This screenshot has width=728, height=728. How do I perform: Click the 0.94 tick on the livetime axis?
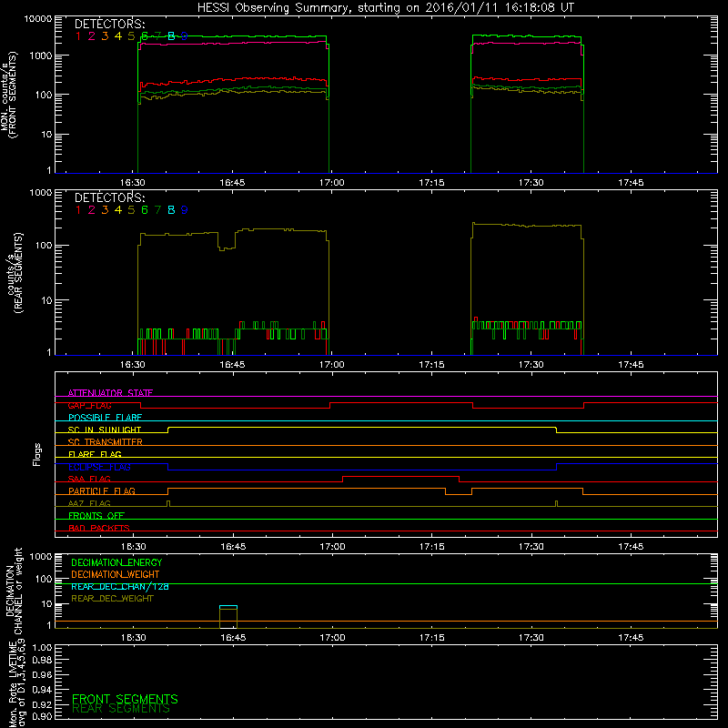(x=42, y=689)
